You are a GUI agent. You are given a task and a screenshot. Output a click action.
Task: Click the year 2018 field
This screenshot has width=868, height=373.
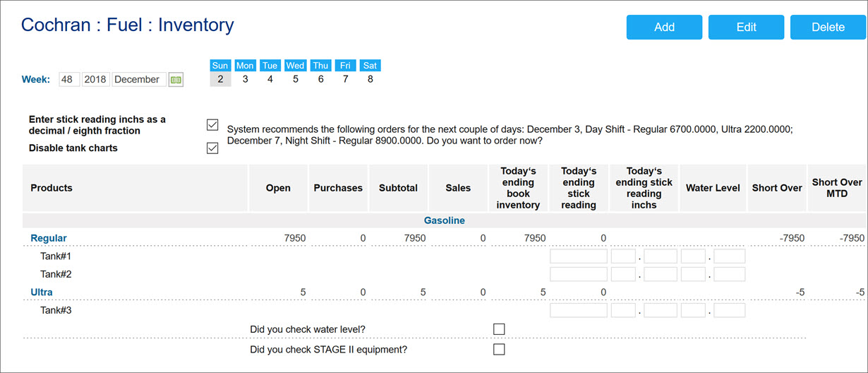(x=95, y=80)
